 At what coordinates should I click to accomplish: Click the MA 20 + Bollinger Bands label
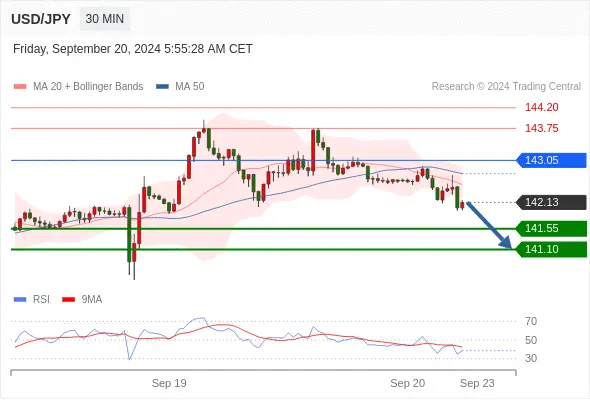88,87
